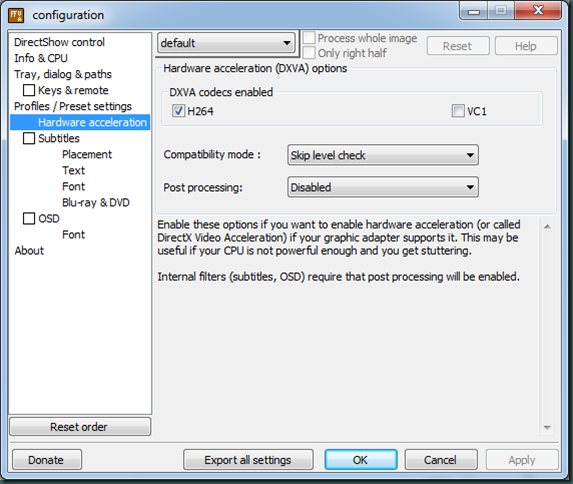Confirm settings with the OK button

tap(361, 460)
